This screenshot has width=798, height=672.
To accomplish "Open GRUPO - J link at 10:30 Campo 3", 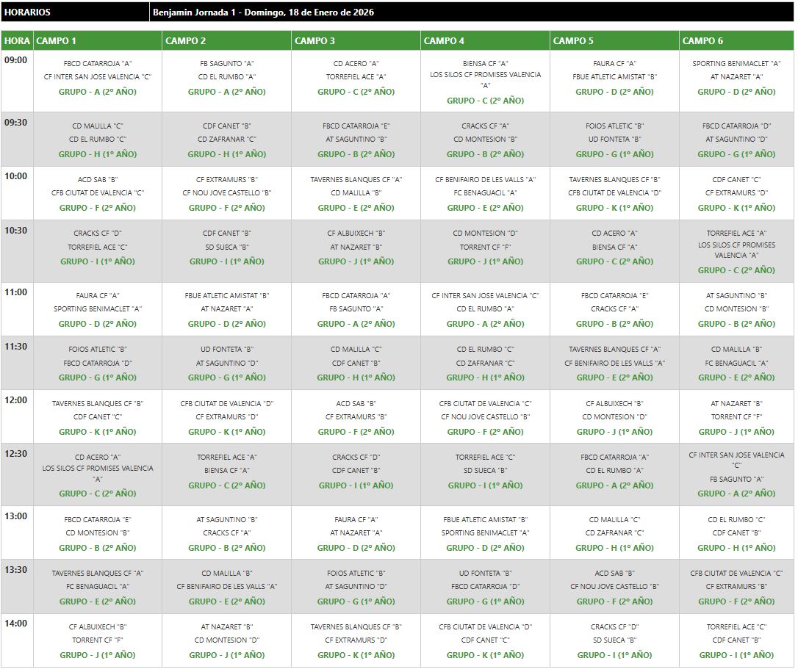I will [356, 261].
